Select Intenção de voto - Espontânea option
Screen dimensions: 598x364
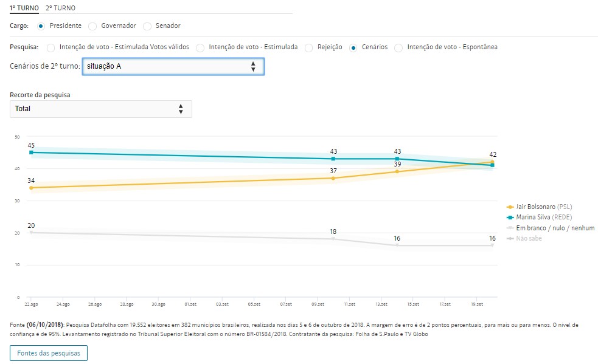[x=398, y=47]
